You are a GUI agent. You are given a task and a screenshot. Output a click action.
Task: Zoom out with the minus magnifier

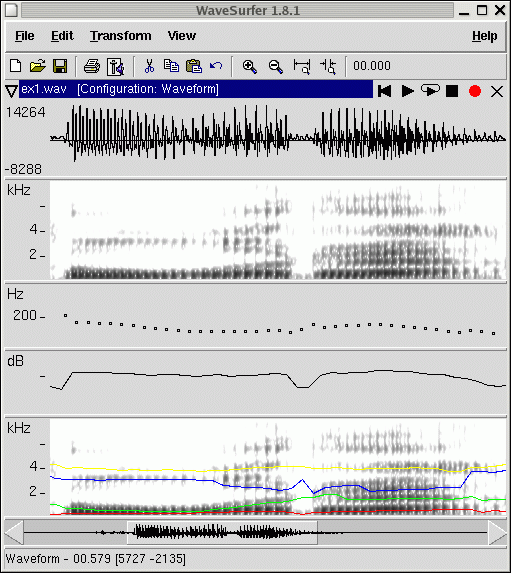click(275, 67)
